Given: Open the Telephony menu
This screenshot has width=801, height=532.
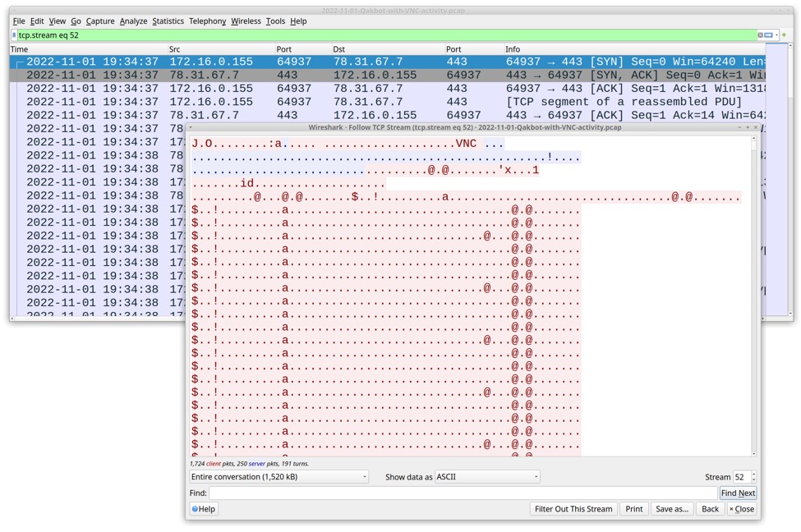Looking at the screenshot, I should pos(207,21).
